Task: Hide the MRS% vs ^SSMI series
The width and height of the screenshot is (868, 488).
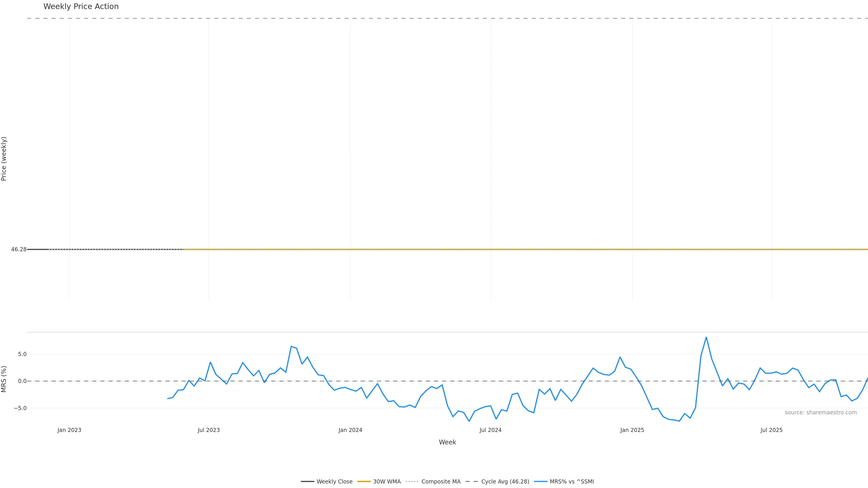Action: click(571, 482)
